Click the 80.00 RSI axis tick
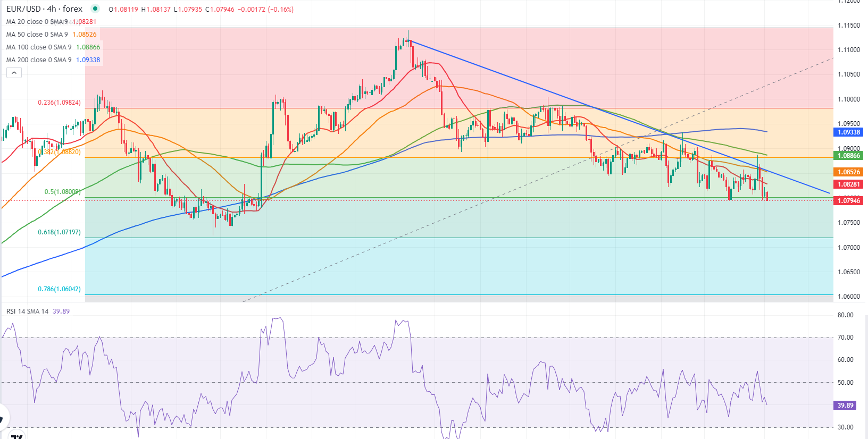The height and width of the screenshot is (439, 868). pyautogui.click(x=845, y=315)
